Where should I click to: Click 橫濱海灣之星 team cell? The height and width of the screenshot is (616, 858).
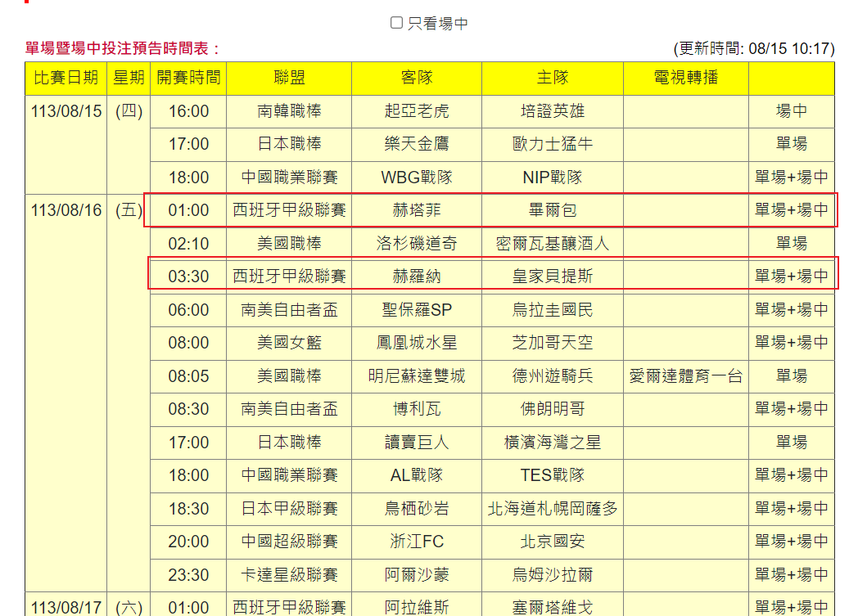point(553,443)
